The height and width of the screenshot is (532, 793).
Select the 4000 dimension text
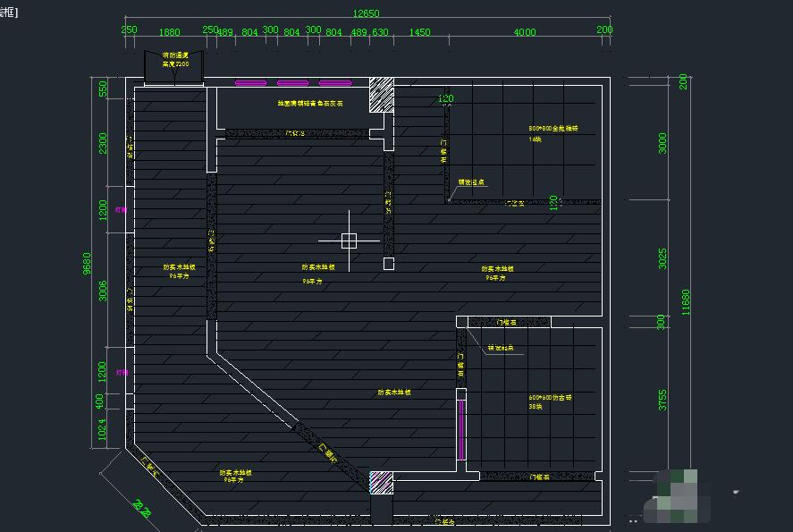pos(525,32)
